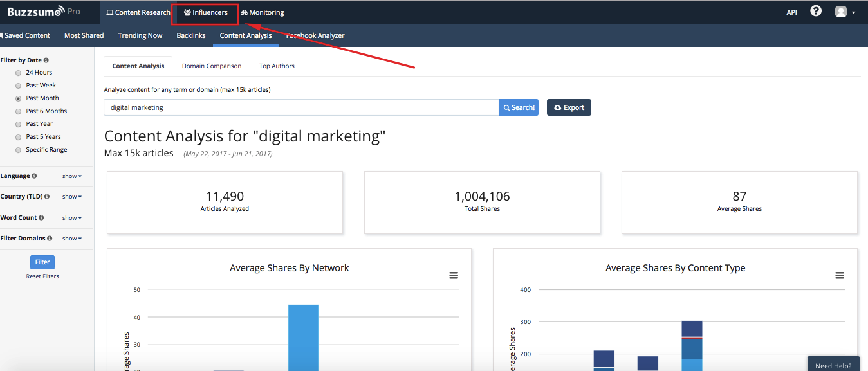Click the Filter Domains info icon
868x371 pixels.
pyautogui.click(x=50, y=239)
